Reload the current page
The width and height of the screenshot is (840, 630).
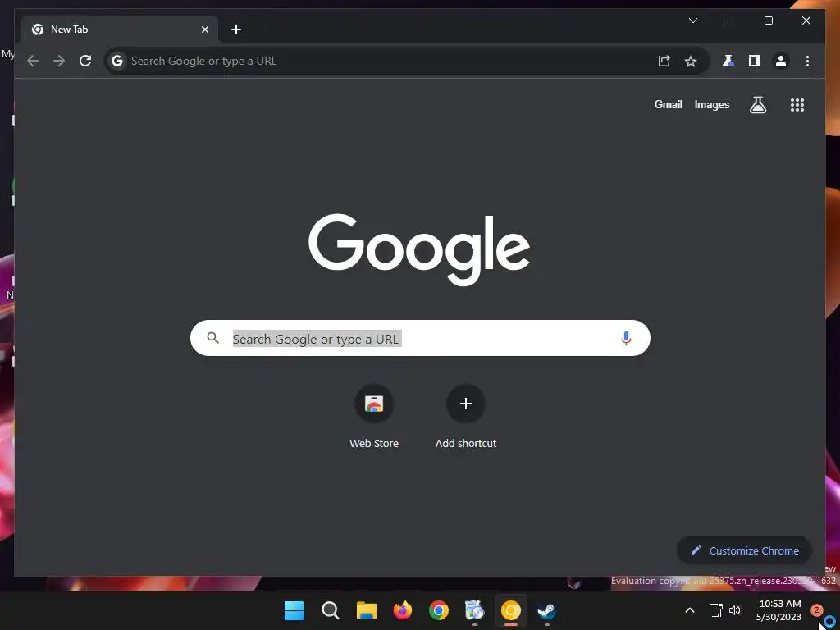tap(85, 61)
